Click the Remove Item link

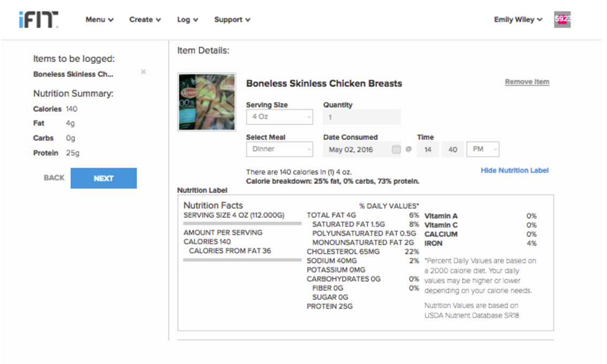tap(527, 82)
